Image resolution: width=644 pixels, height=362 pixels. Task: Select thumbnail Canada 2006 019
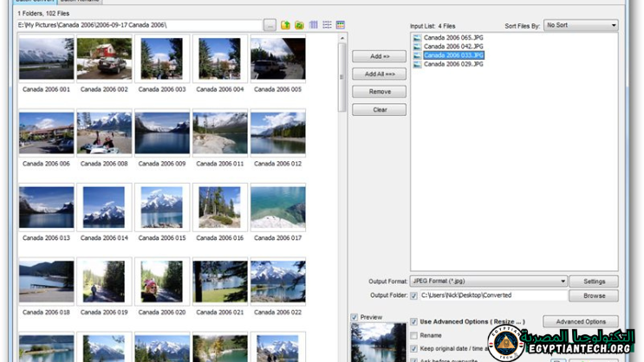104,281
